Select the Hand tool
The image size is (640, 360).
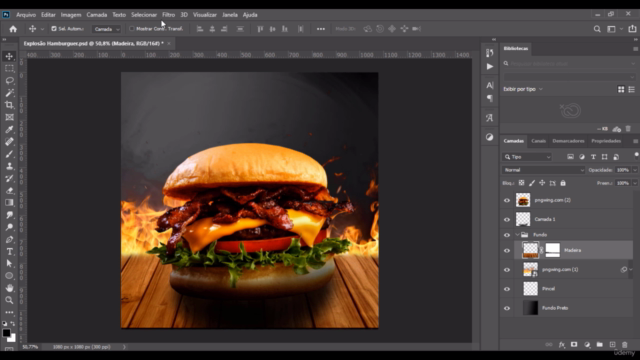coord(9,288)
